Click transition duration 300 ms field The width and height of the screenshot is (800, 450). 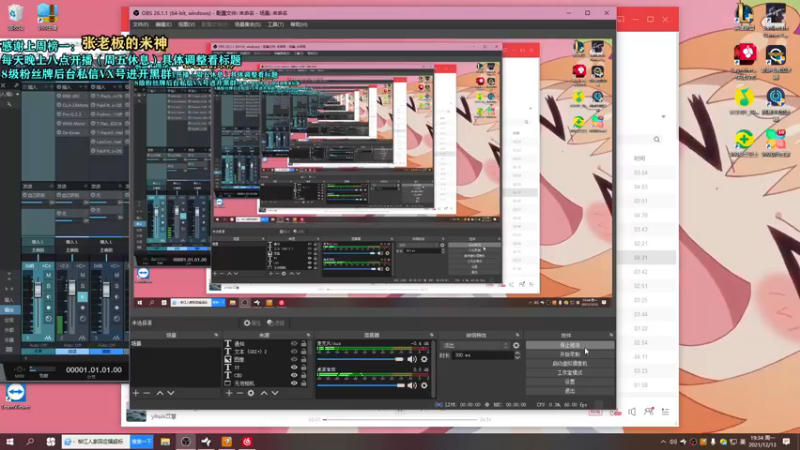pos(483,355)
